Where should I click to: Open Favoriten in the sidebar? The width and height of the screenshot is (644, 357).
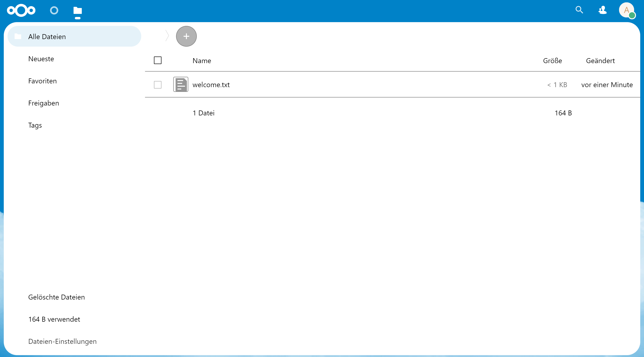[43, 81]
